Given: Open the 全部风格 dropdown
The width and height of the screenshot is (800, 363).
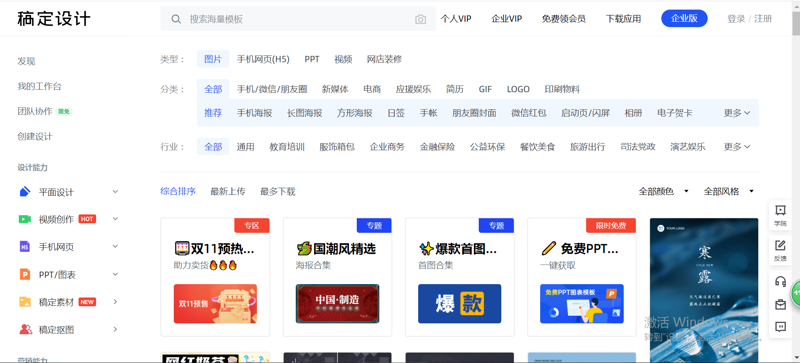Looking at the screenshot, I should tap(729, 191).
